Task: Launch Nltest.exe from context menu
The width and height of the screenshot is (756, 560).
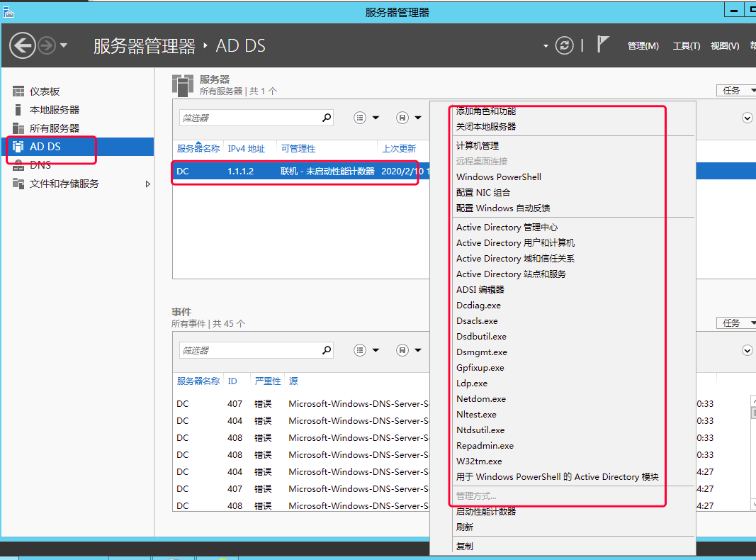Action: coord(476,415)
